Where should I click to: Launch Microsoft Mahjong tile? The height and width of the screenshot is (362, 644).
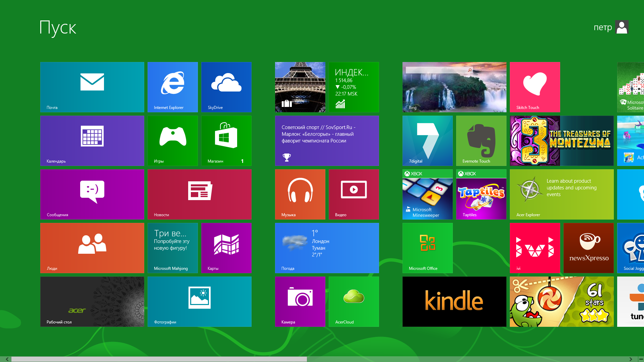point(173,248)
